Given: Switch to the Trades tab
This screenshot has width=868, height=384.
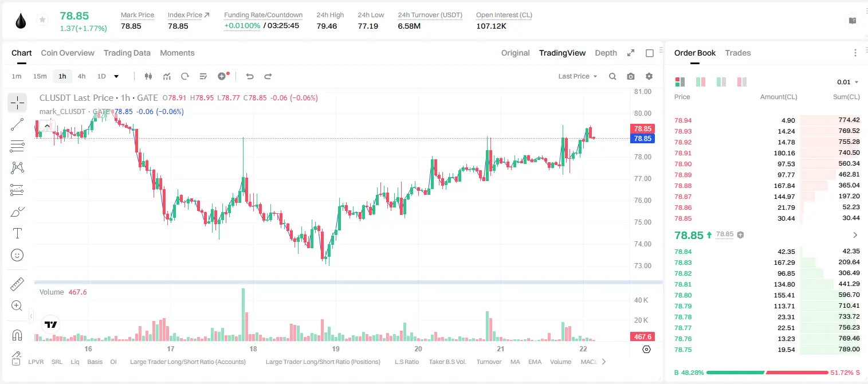Looking at the screenshot, I should pyautogui.click(x=737, y=53).
